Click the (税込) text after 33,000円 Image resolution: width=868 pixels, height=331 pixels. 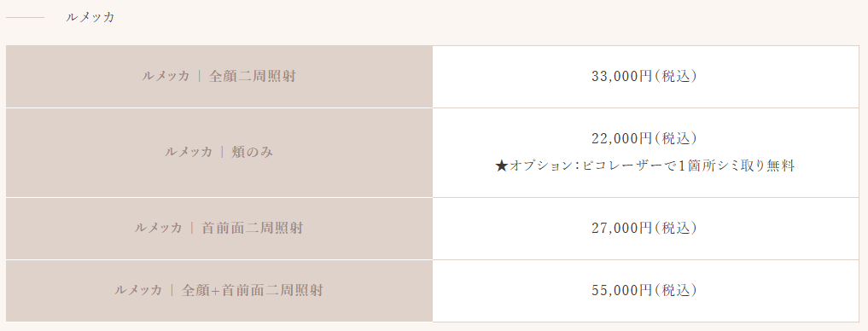click(x=675, y=77)
